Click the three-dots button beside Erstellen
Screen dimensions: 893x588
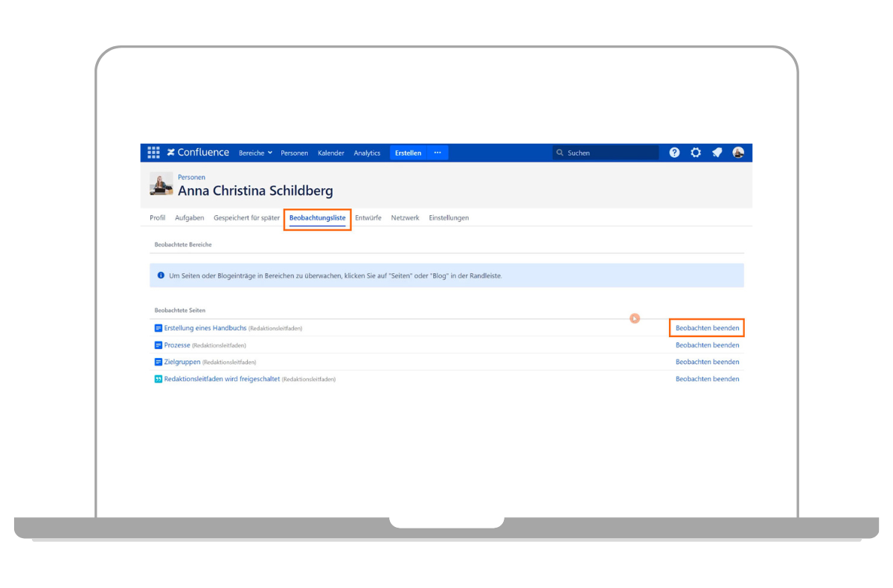click(438, 153)
